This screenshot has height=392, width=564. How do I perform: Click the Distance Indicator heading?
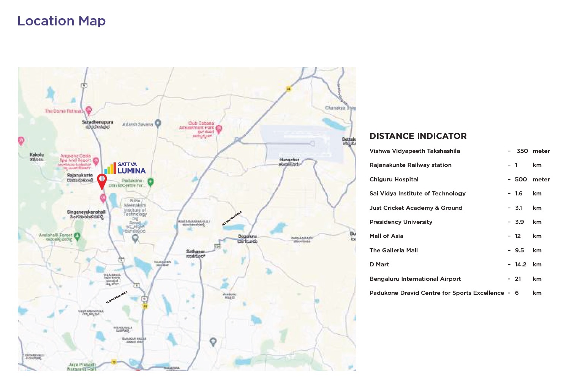point(418,136)
